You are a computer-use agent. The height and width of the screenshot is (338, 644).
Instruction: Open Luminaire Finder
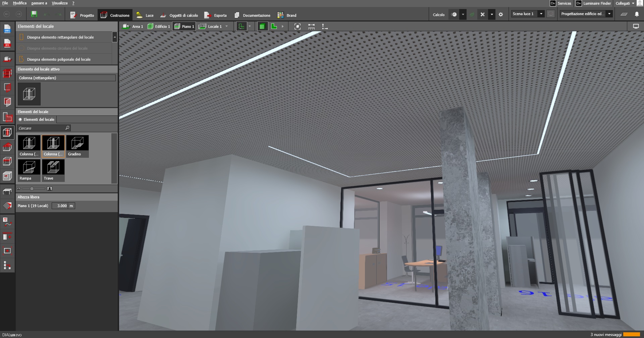click(x=593, y=3)
